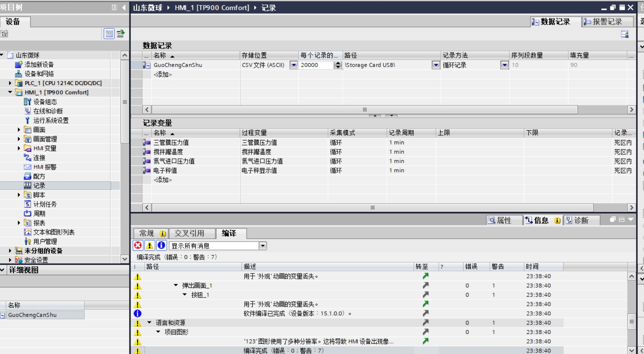Open the 记录方法 循环记录 dropdown

504,65
